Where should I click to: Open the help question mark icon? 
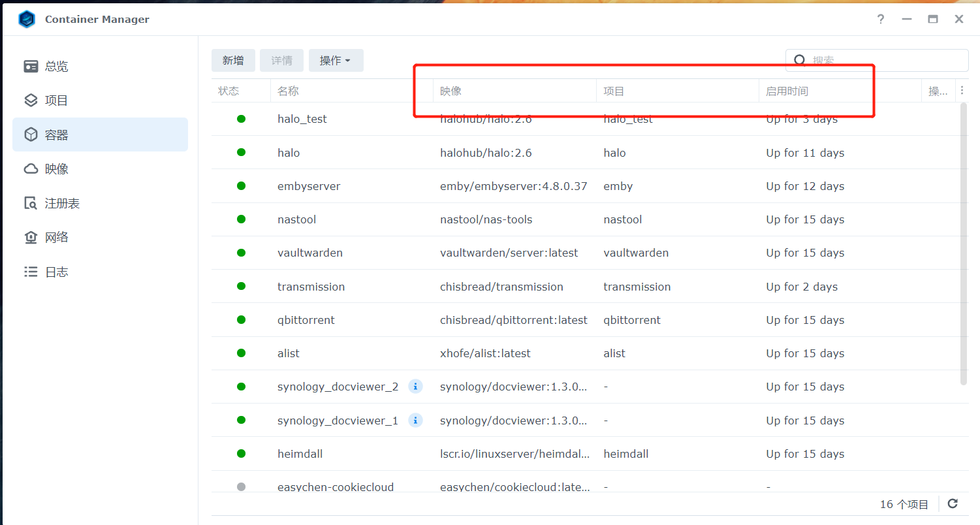(x=881, y=19)
